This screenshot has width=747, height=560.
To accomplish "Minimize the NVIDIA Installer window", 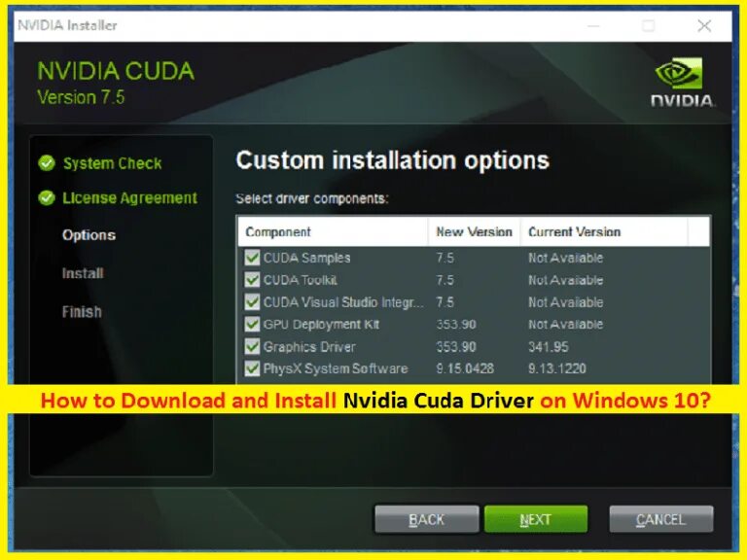I will tap(593, 25).
